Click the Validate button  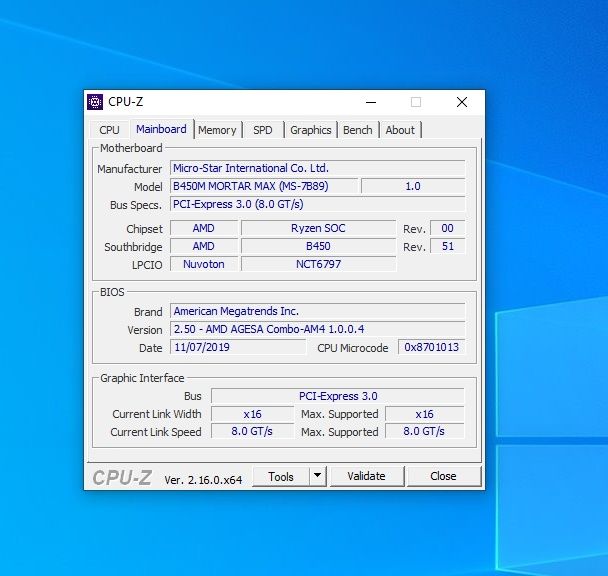click(x=366, y=476)
